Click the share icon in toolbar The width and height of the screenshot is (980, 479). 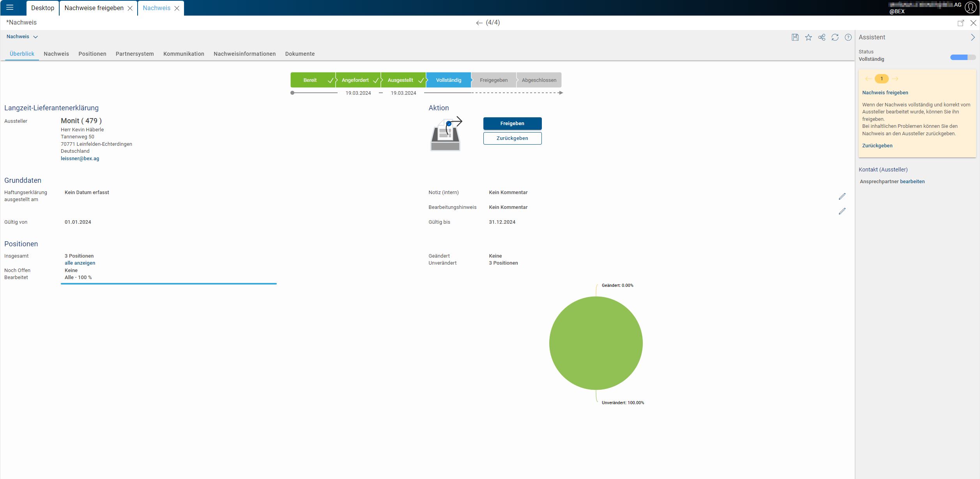[x=822, y=37]
